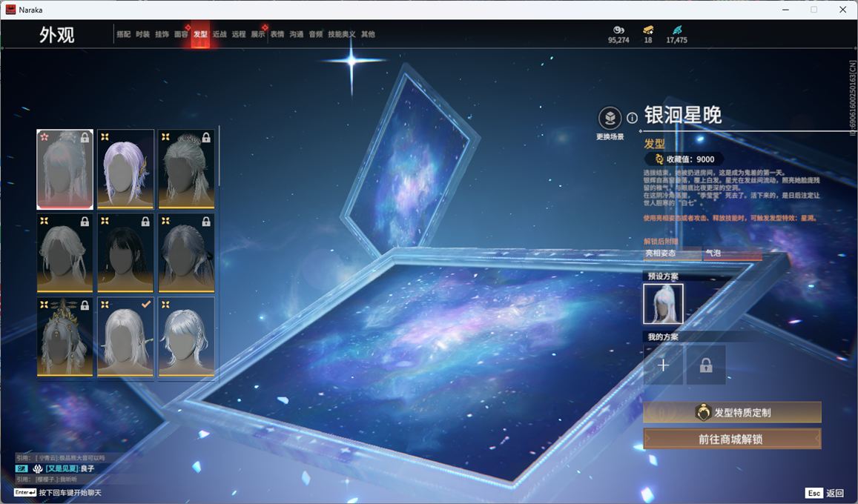
Task: Click the Esc 返回 back button
Action: pos(825,493)
